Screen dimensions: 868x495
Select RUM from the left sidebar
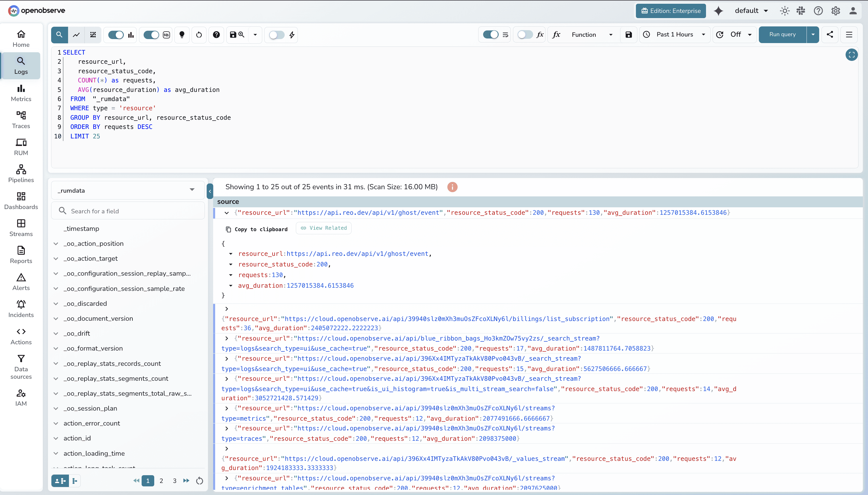click(x=21, y=146)
